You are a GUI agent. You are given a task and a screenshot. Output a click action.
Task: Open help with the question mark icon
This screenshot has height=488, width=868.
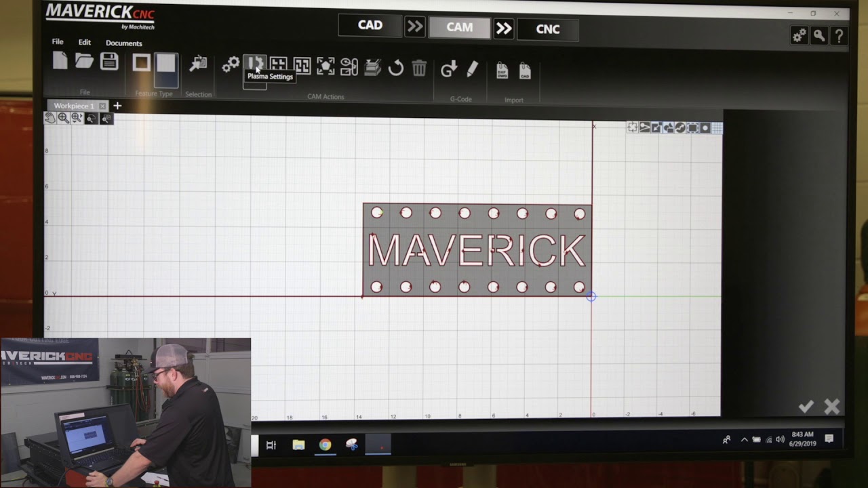[840, 35]
